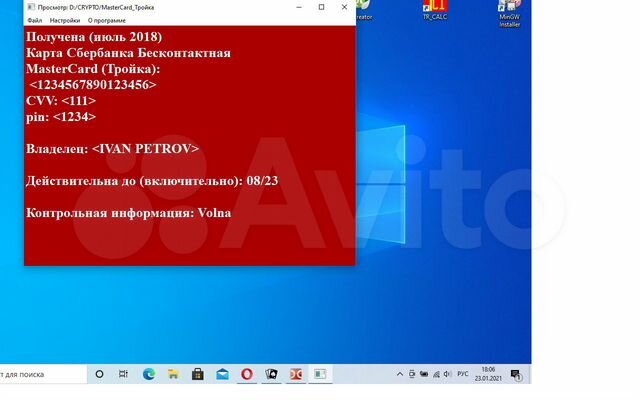Close the Просмотр viewer window

pos(344,7)
